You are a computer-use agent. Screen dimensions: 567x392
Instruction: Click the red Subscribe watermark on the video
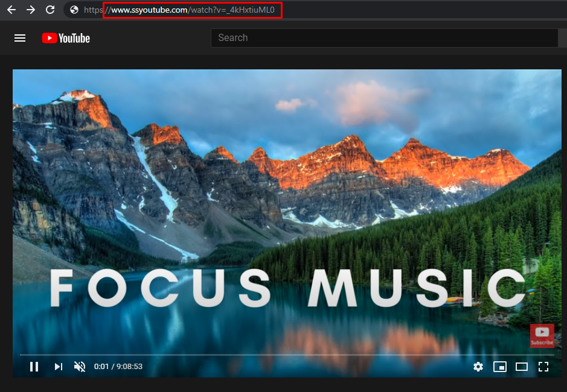click(542, 335)
